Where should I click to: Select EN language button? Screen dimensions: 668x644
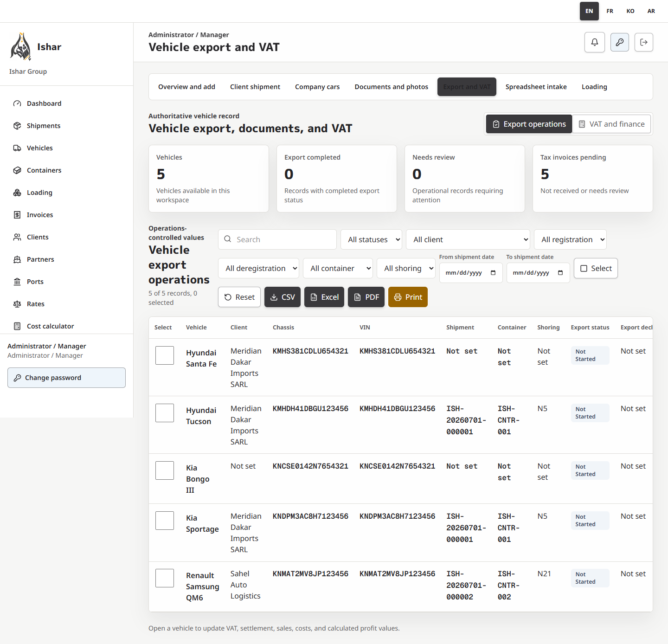(x=589, y=11)
